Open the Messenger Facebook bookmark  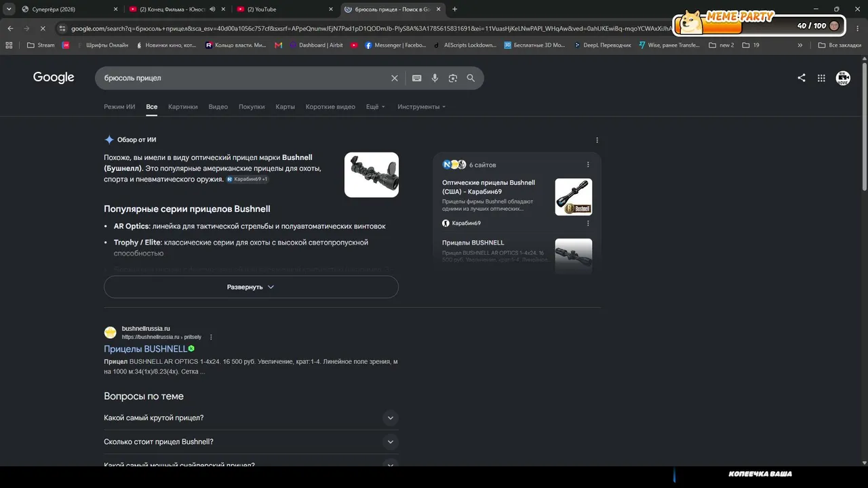pyautogui.click(x=395, y=45)
